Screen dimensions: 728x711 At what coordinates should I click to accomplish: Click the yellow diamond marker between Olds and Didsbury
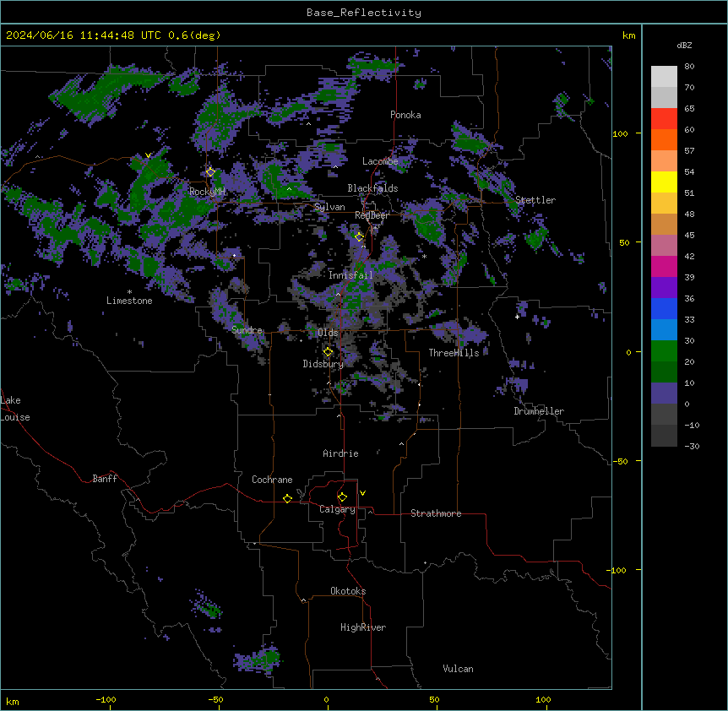(328, 352)
